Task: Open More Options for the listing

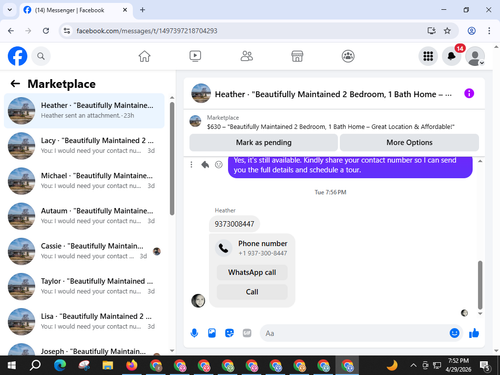Action: (x=409, y=143)
